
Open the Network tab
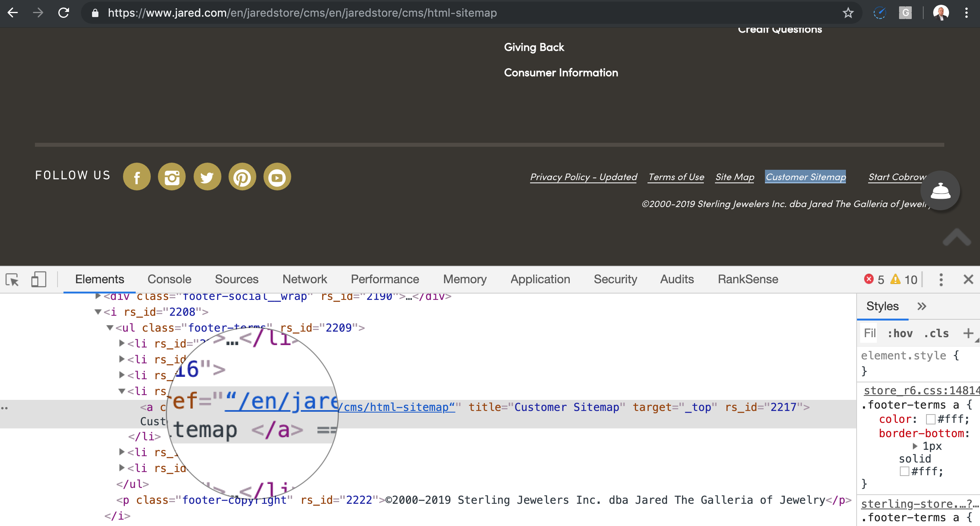[x=304, y=279]
